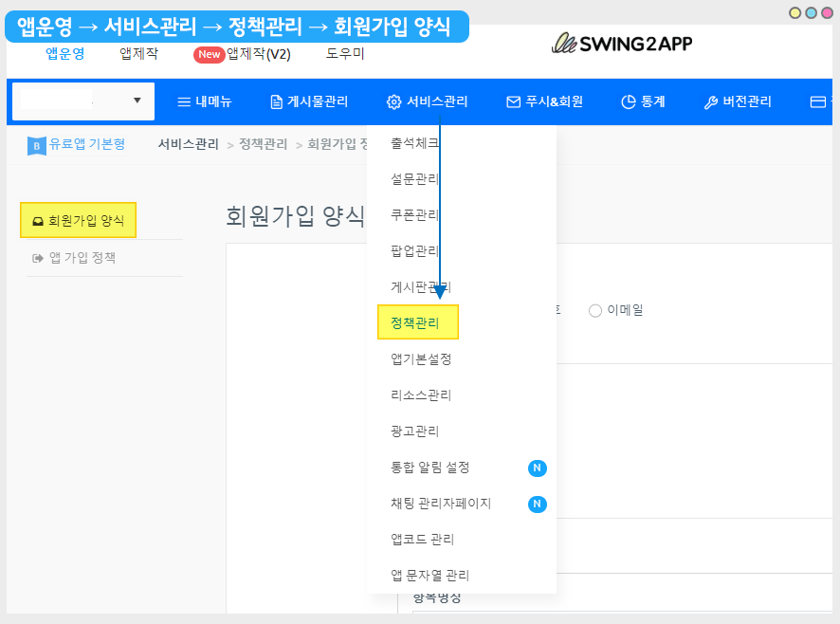Open 앱기본설정 in the service menu

[x=421, y=359]
